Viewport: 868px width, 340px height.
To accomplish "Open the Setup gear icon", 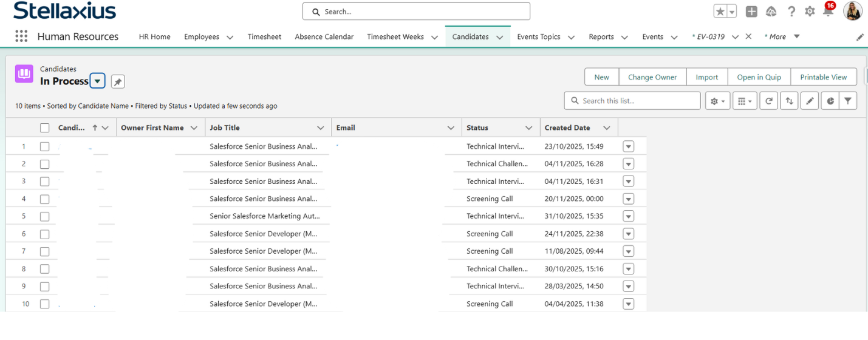I will click(x=810, y=12).
